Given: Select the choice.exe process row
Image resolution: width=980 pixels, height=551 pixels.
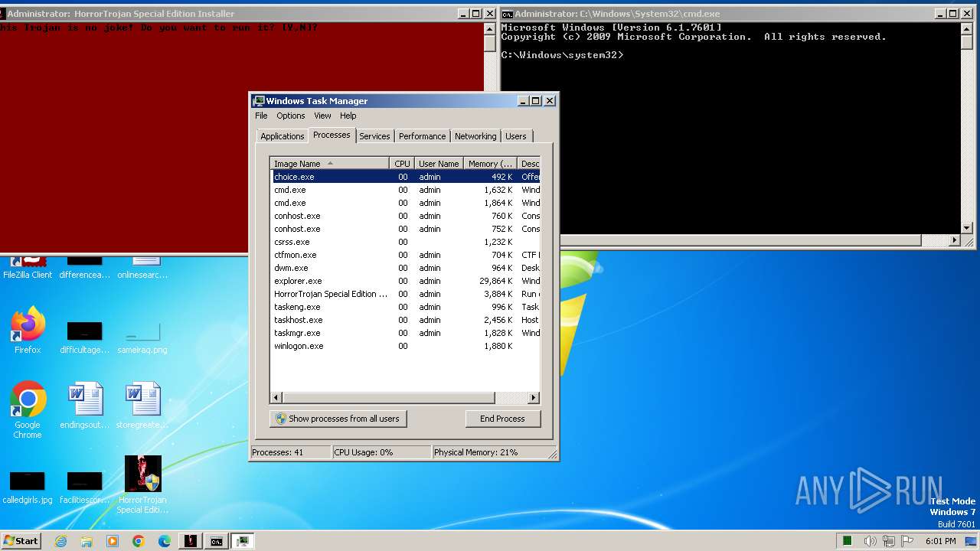Looking at the screenshot, I should 406,177.
